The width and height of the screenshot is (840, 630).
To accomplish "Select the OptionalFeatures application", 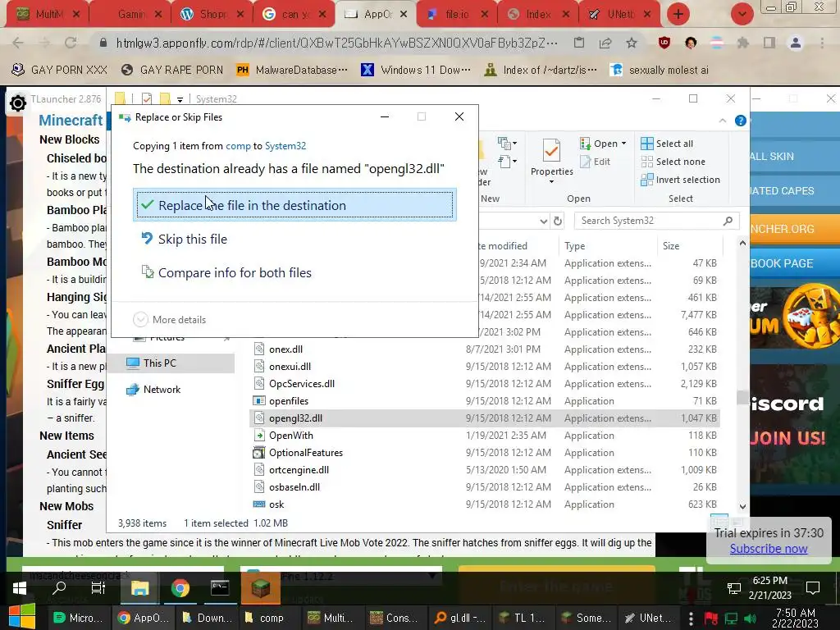I will pyautogui.click(x=306, y=453).
